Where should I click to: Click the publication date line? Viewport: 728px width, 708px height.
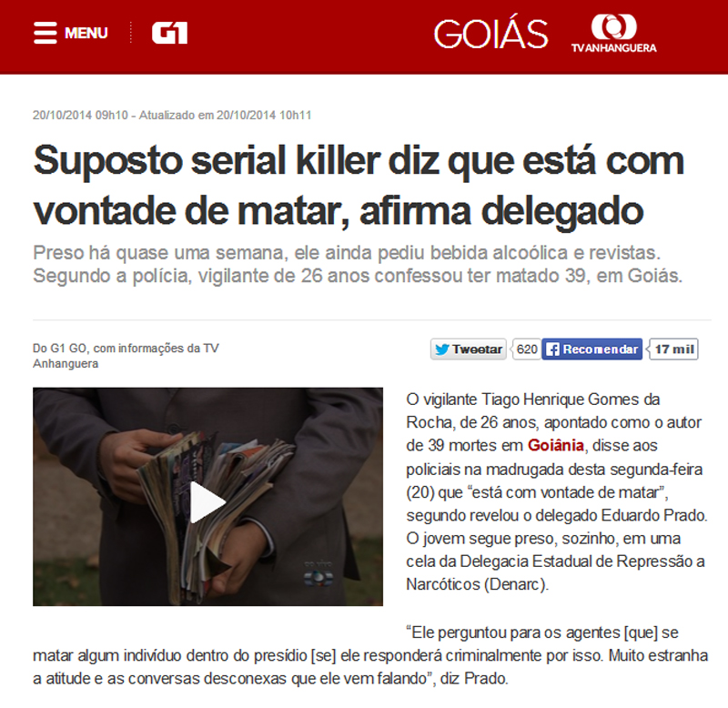click(x=172, y=116)
